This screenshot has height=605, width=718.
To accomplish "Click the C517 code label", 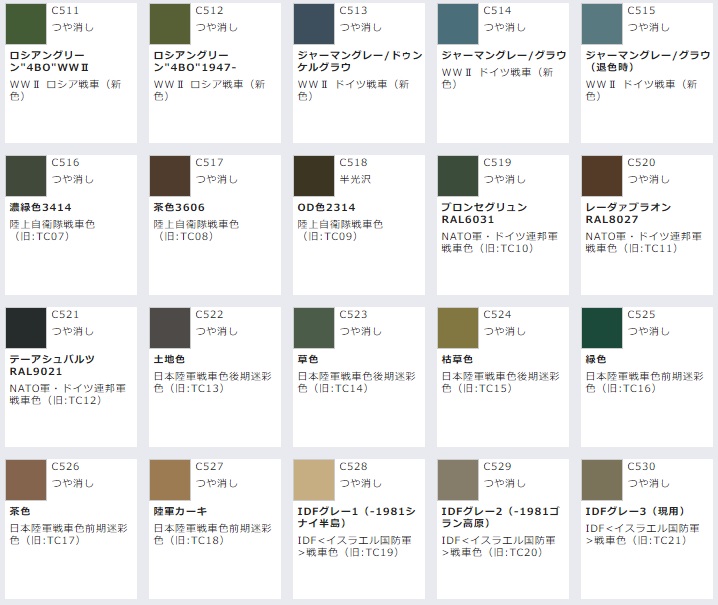I will (209, 163).
